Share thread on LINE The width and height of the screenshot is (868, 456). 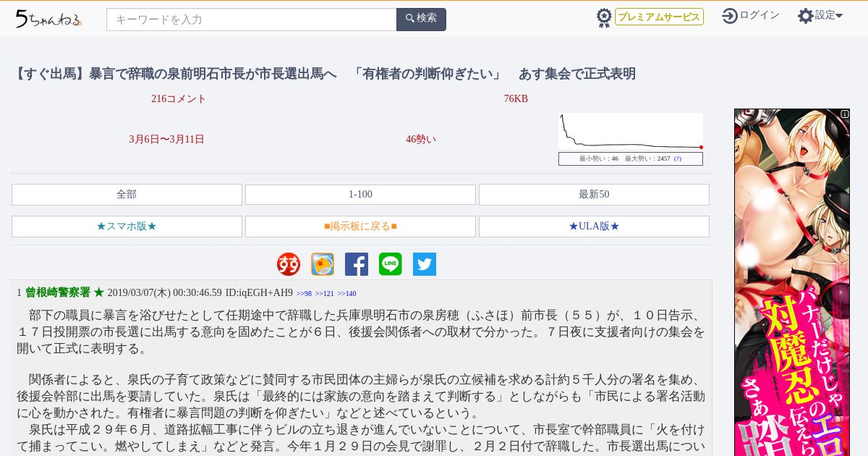click(x=391, y=264)
